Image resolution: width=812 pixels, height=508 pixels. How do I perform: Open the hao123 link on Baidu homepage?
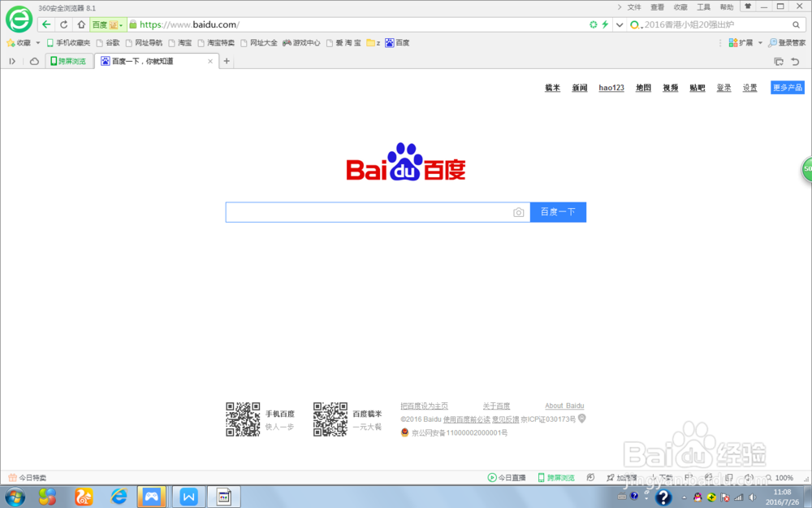611,88
